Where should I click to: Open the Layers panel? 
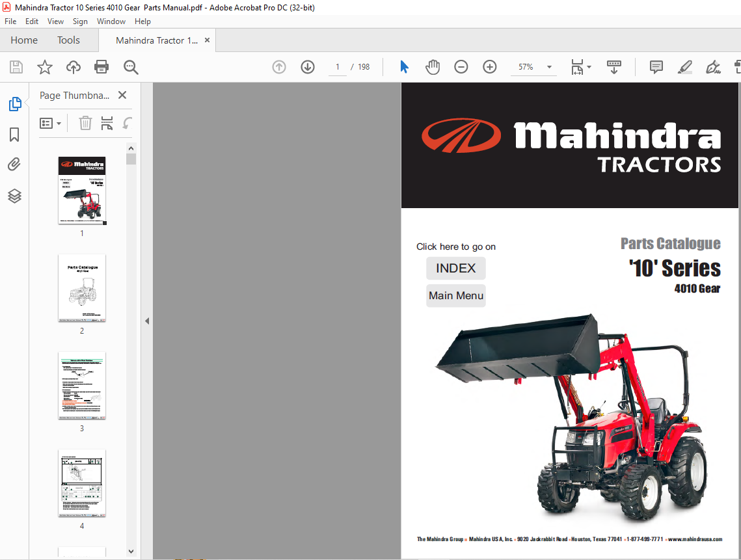15,196
